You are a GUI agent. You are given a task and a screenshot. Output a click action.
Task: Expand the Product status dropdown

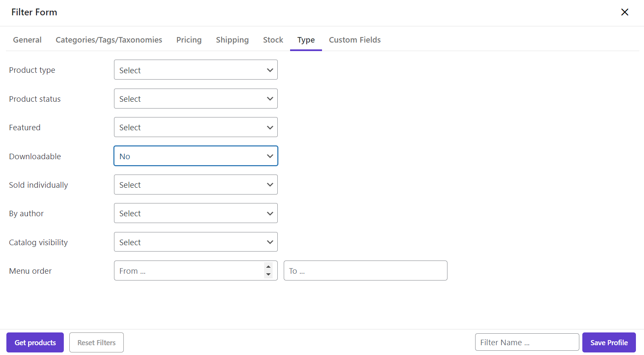click(x=196, y=99)
